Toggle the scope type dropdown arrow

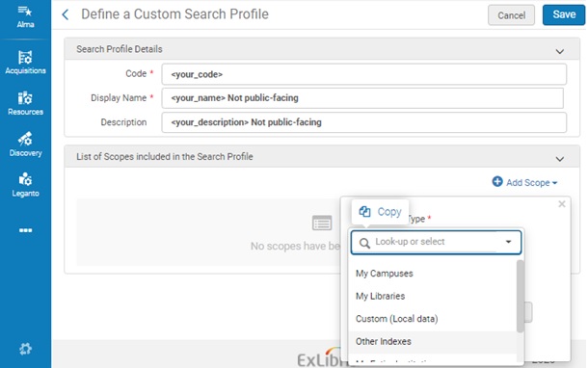click(508, 242)
